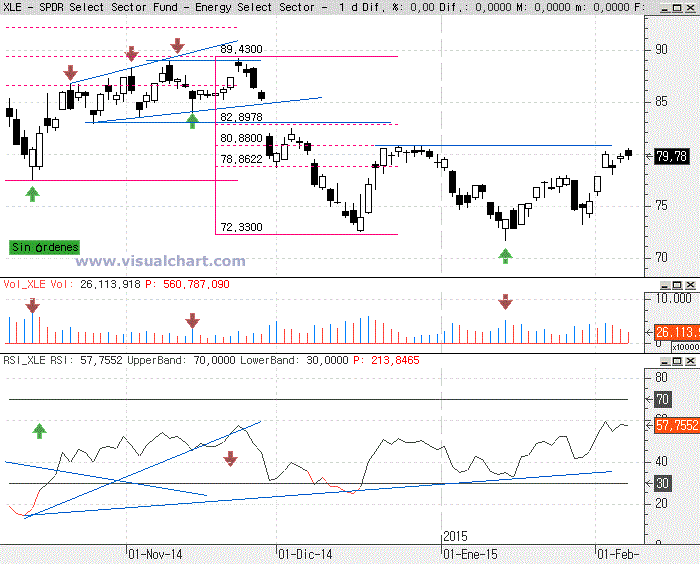Select the green up arrow in the RSI panel
The image size is (700, 564).
[x=39, y=431]
